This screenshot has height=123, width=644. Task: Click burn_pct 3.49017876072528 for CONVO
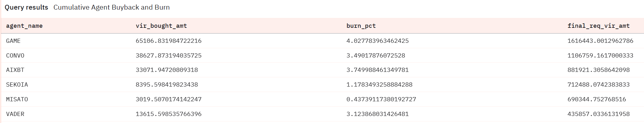376,56
